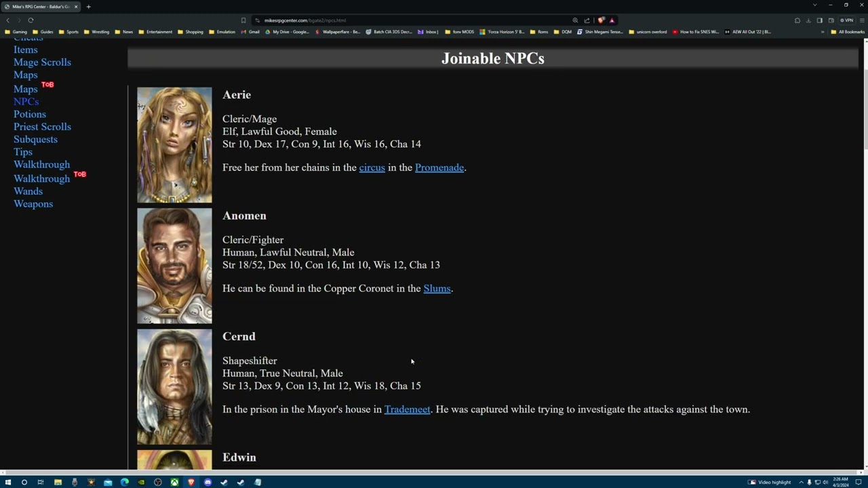Viewport: 868px width, 488px height.
Task: Open the Wrestling bookmarks folder
Action: (x=96, y=32)
